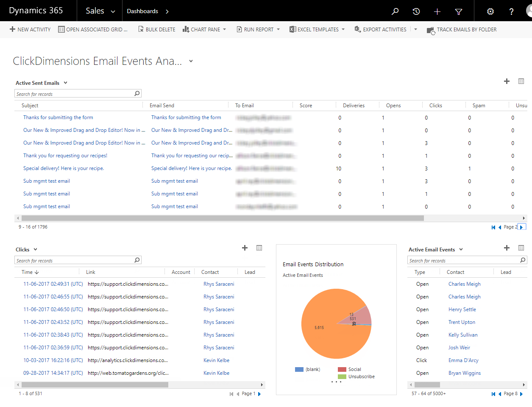Viewport: 532px width, 407px height.
Task: Open 'Thanks for submitting the form' subject link
Action: 58,117
